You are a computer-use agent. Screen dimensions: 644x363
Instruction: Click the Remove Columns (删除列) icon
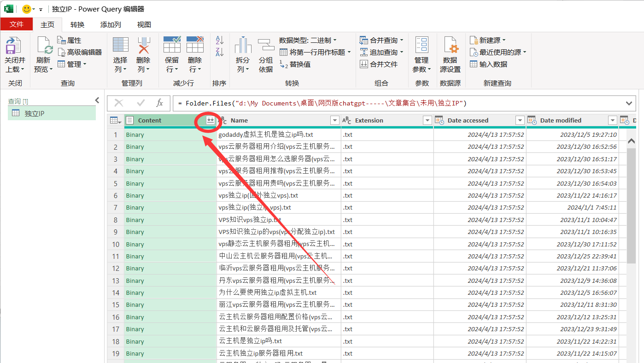click(x=143, y=47)
